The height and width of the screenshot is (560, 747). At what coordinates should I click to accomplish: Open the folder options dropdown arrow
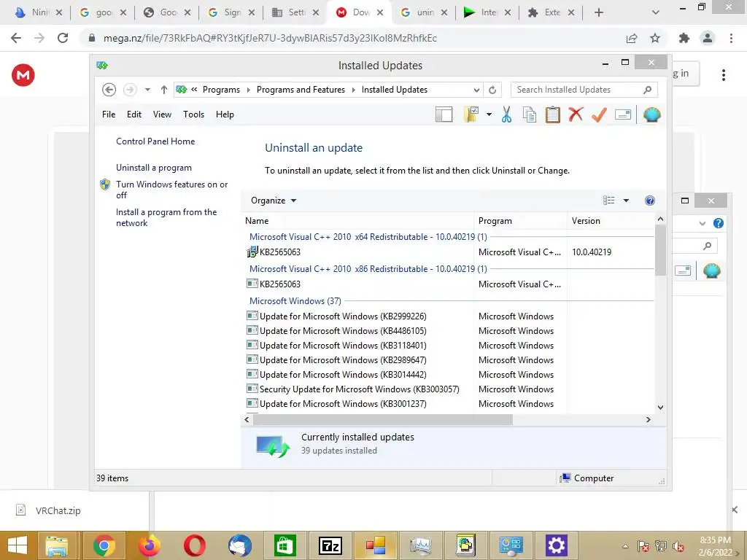tap(489, 114)
